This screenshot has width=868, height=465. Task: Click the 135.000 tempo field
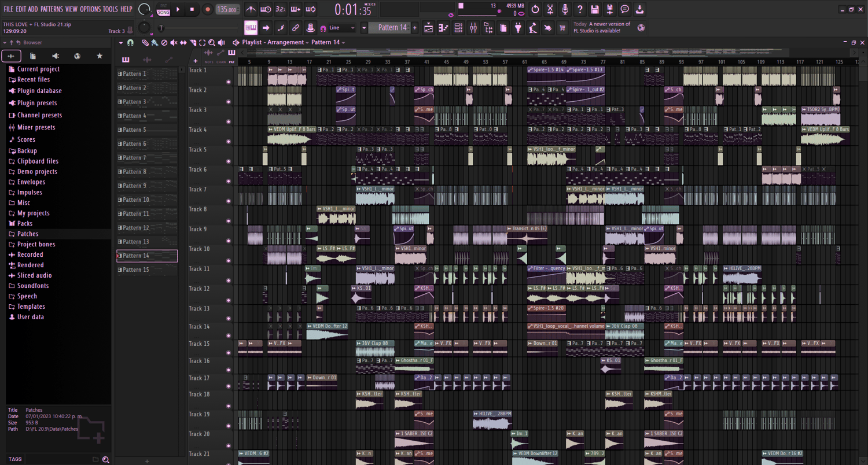pyautogui.click(x=228, y=9)
